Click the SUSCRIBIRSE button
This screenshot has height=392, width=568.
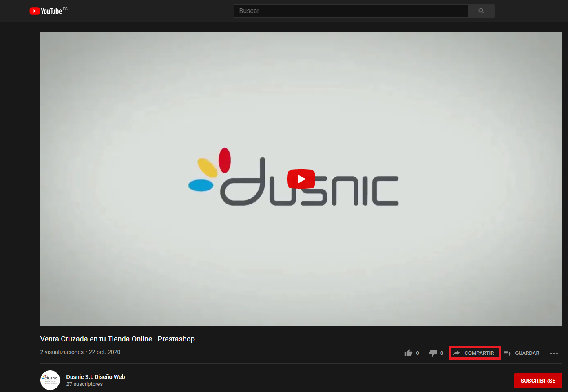(538, 381)
